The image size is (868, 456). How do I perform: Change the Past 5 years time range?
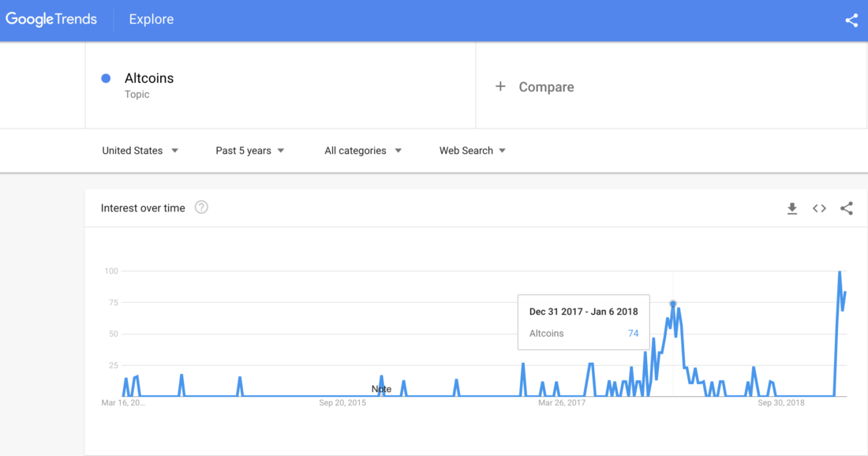click(x=249, y=150)
